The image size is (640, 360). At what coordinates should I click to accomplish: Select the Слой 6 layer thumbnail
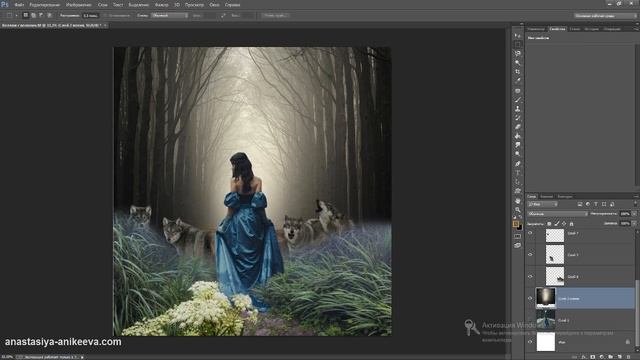(x=555, y=276)
